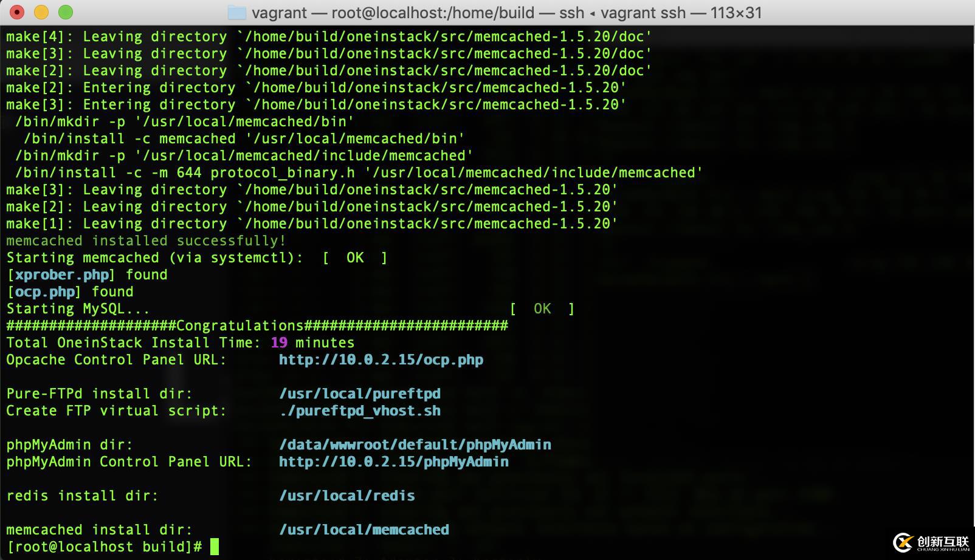Viewport: 975px width, 560px height.
Task: Click 'Total OneinStack Install Time:' label
Action: tap(134, 343)
